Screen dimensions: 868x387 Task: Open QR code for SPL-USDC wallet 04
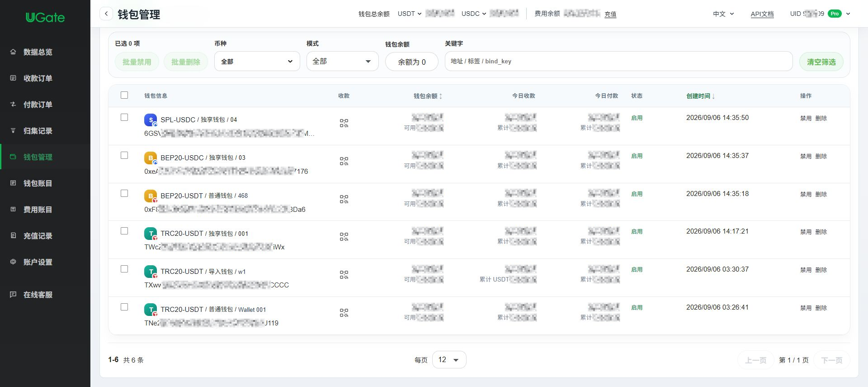tap(344, 123)
